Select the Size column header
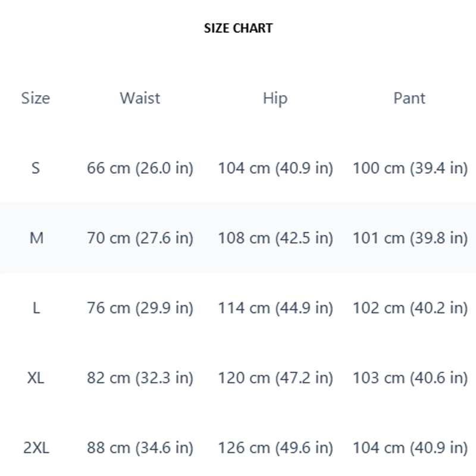 pyautogui.click(x=36, y=98)
